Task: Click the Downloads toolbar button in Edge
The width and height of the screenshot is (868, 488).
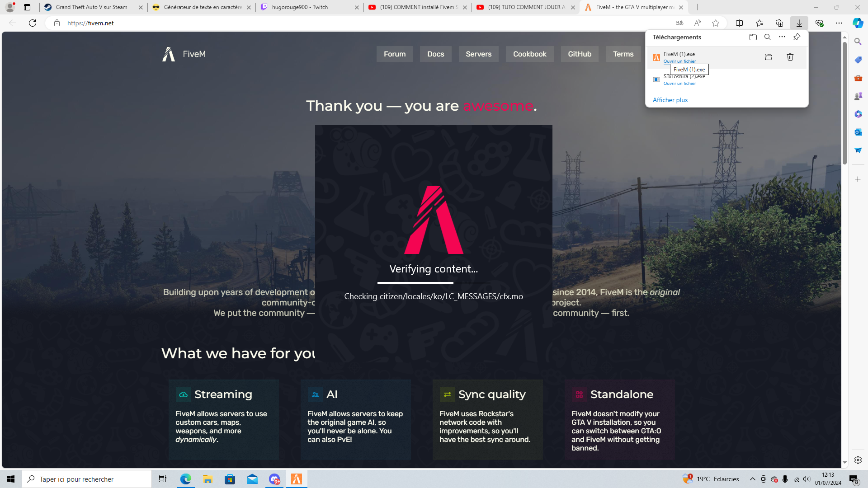Action: (799, 23)
